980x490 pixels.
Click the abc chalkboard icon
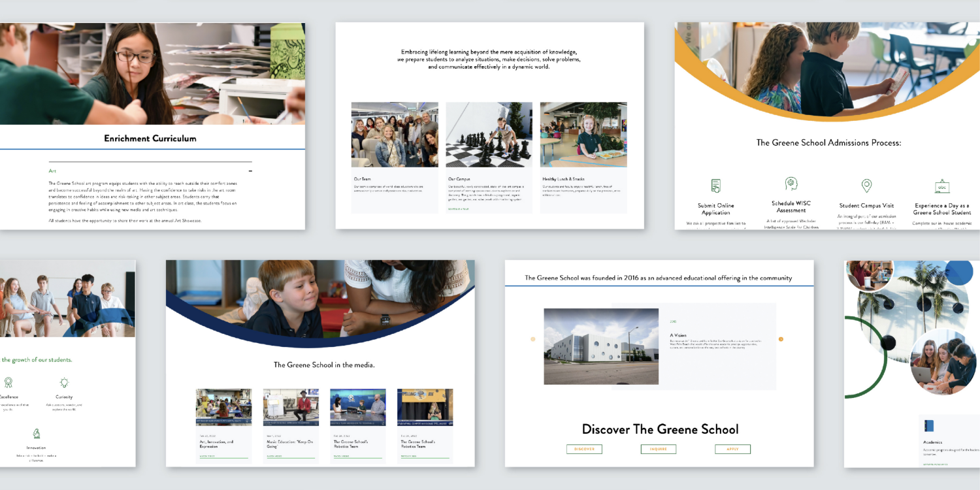point(942,186)
